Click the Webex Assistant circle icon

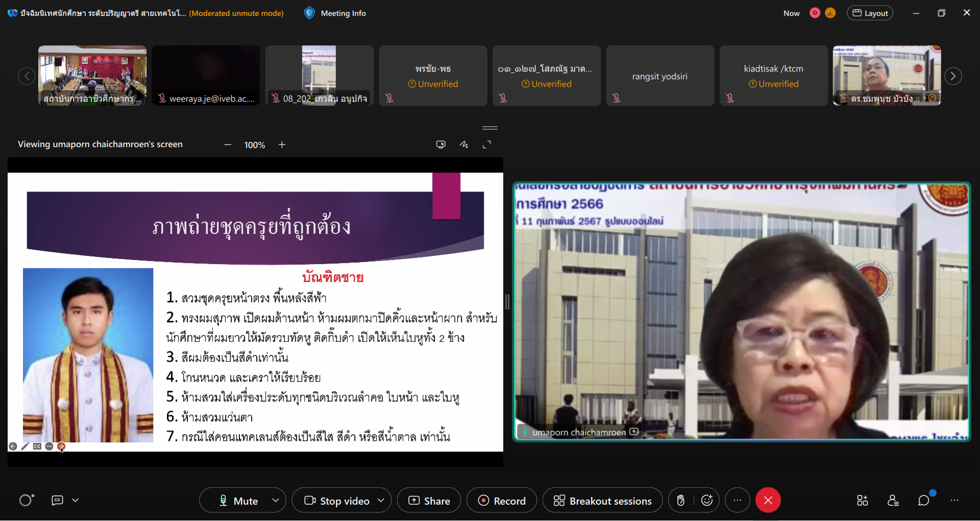pos(26,501)
